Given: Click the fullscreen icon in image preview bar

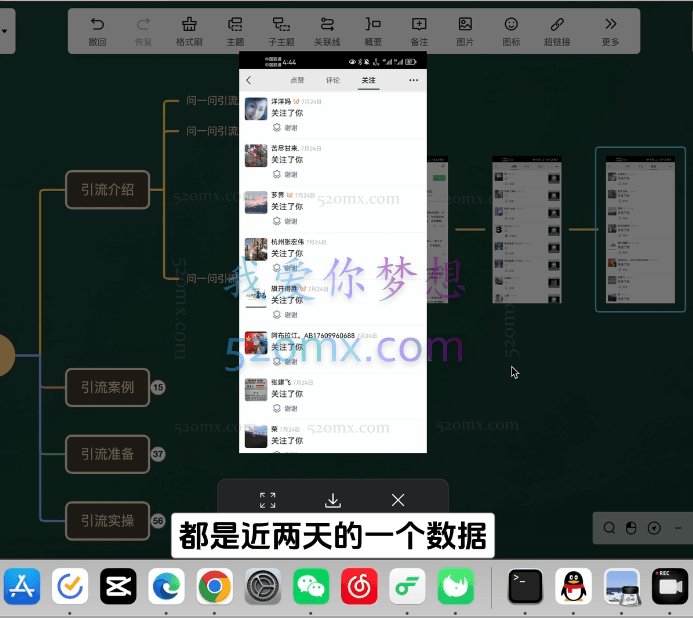Looking at the screenshot, I should coord(267,500).
